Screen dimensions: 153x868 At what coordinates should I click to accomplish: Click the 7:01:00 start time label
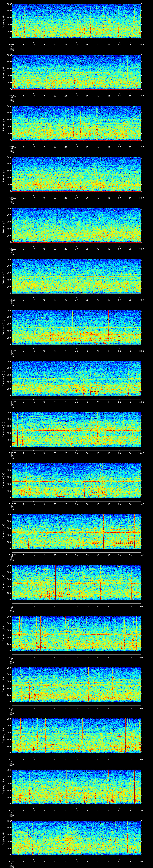[x=12, y=44]
